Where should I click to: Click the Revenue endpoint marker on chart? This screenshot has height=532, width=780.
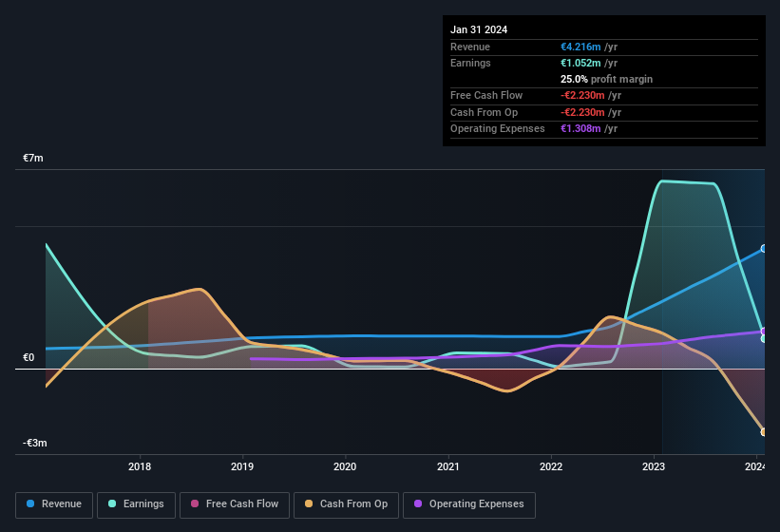(x=764, y=249)
